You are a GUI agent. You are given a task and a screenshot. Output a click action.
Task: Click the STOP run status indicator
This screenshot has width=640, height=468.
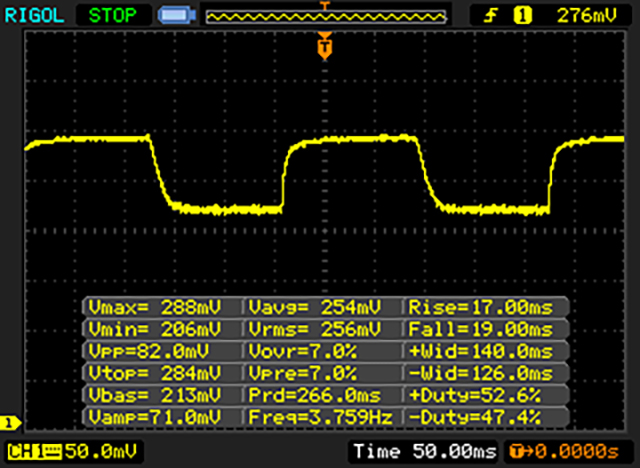pyautogui.click(x=112, y=16)
